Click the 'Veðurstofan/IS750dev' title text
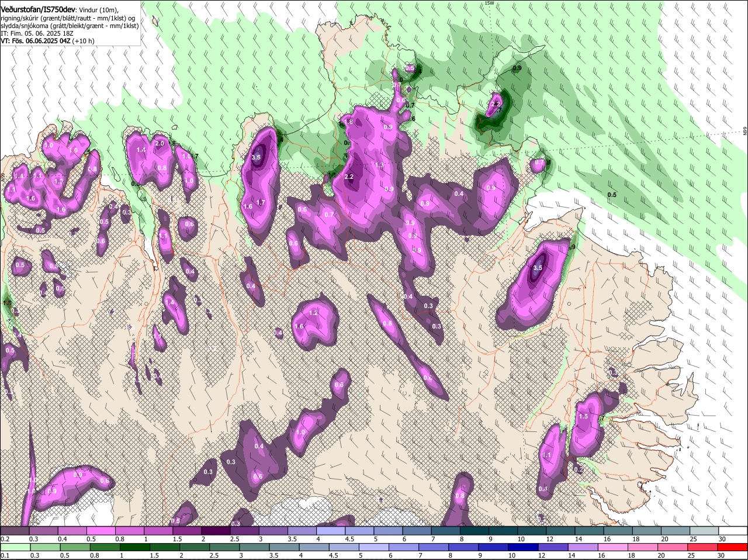 click(39, 10)
